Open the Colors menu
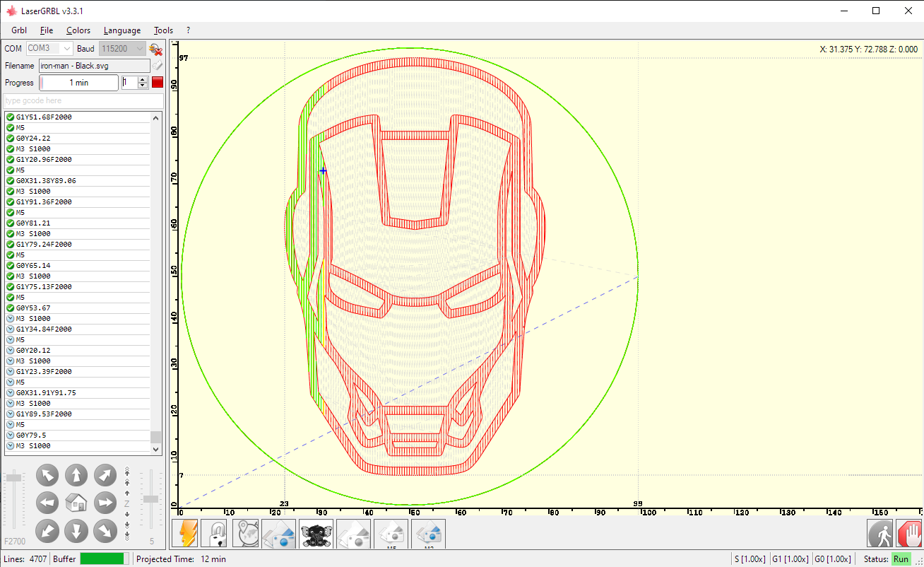This screenshot has height=567, width=924. click(78, 30)
